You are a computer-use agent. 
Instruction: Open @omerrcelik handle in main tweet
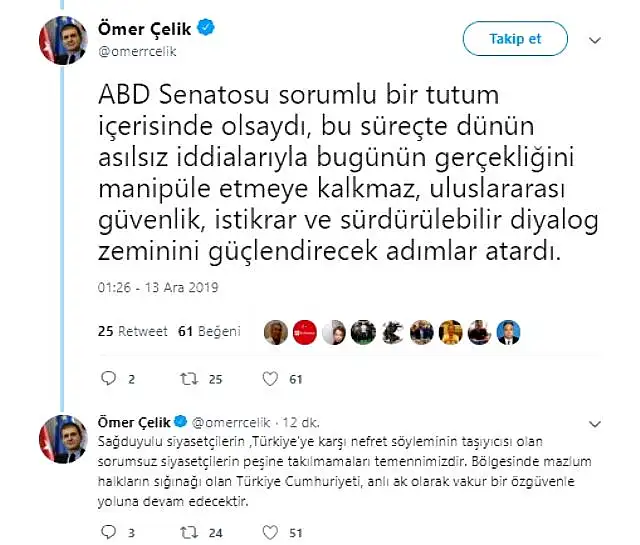[137, 51]
